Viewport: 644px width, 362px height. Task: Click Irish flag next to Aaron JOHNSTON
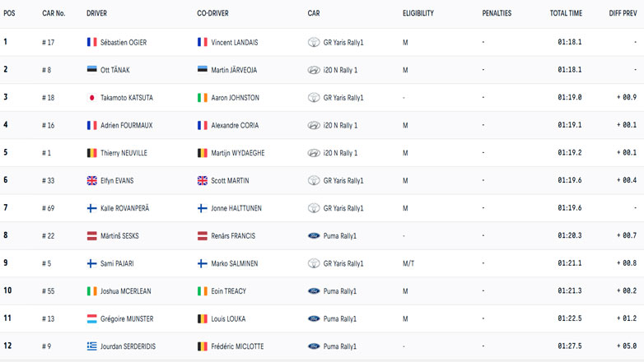[x=203, y=97]
